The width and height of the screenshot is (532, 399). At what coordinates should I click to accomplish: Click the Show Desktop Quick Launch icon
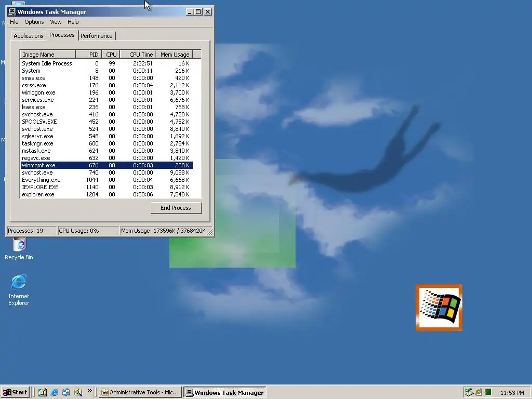(43, 393)
